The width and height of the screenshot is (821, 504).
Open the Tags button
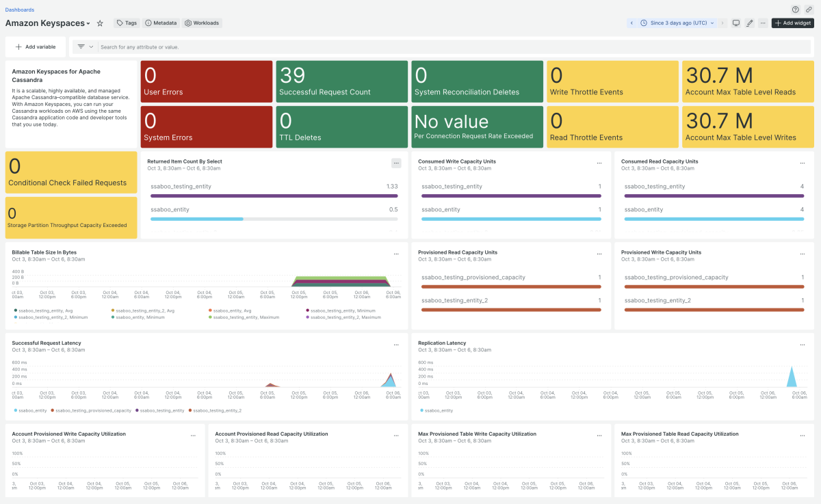127,23
